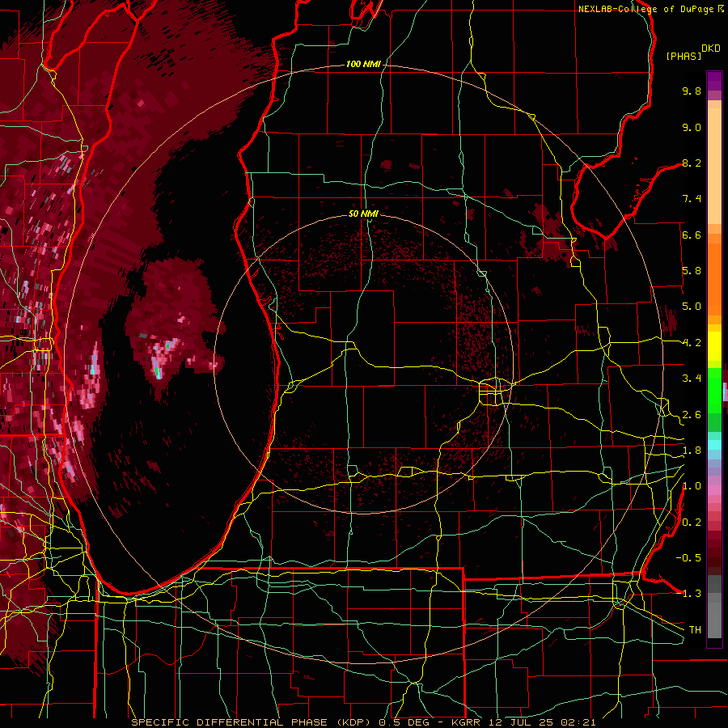Click the 8.2 value on the legend
This screenshot has height=728, width=728.
point(692,163)
